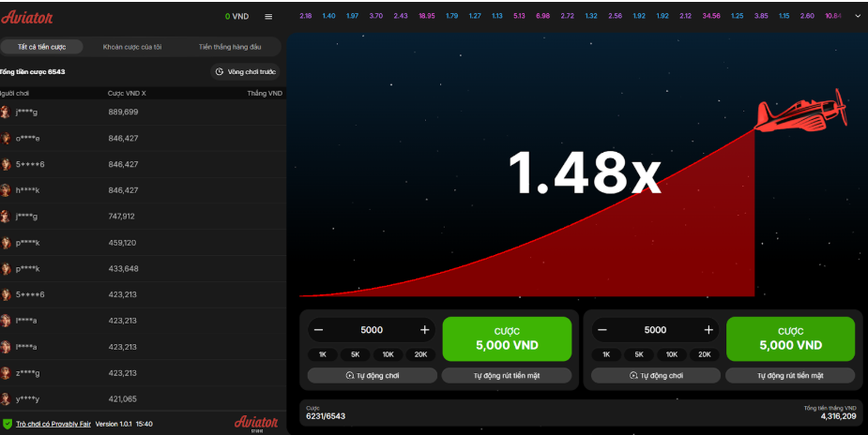The width and height of the screenshot is (868, 435).
Task: Click avatar of player y****y
Action: pos(6,399)
